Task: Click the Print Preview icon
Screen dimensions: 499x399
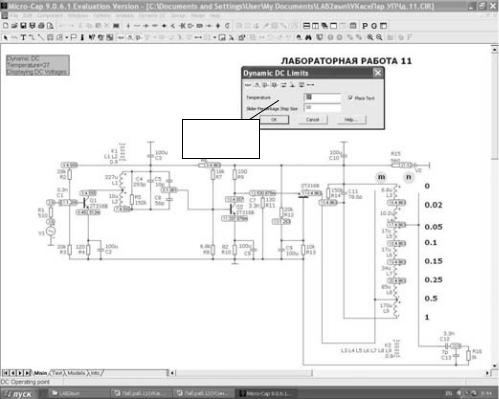Action: click(50, 26)
